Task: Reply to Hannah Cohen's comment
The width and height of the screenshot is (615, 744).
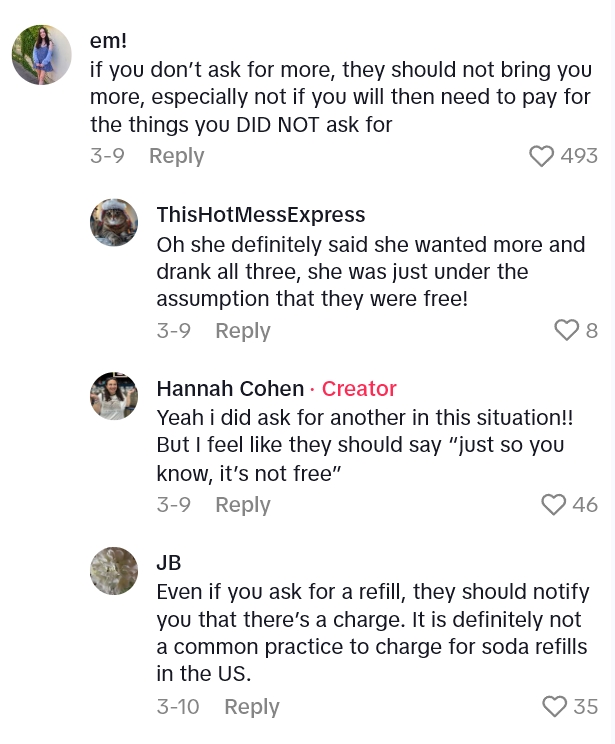Action: pyautogui.click(x=243, y=504)
